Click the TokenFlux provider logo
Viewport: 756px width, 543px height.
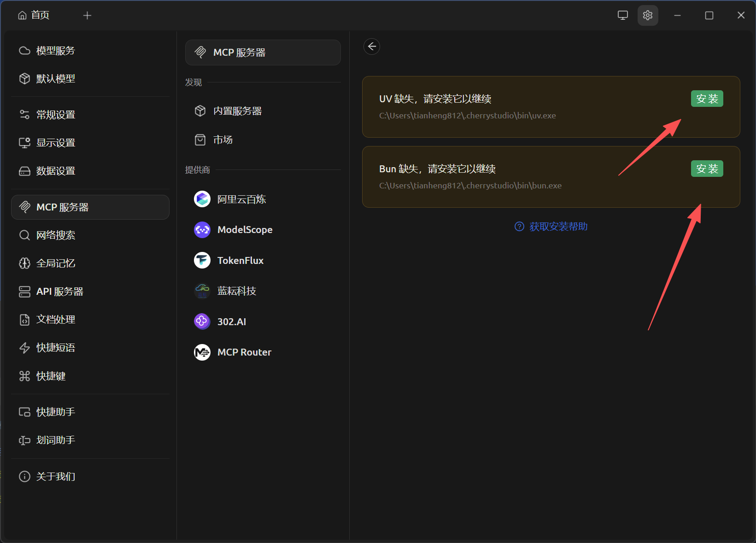click(x=202, y=260)
